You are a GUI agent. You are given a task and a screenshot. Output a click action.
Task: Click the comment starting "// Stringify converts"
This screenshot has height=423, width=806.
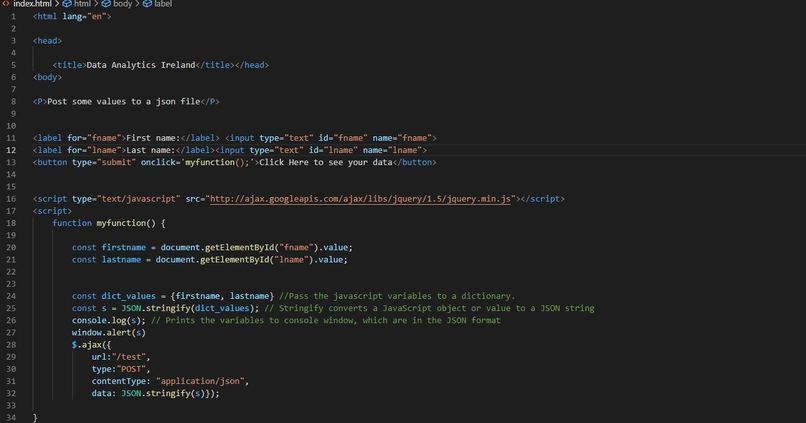429,308
